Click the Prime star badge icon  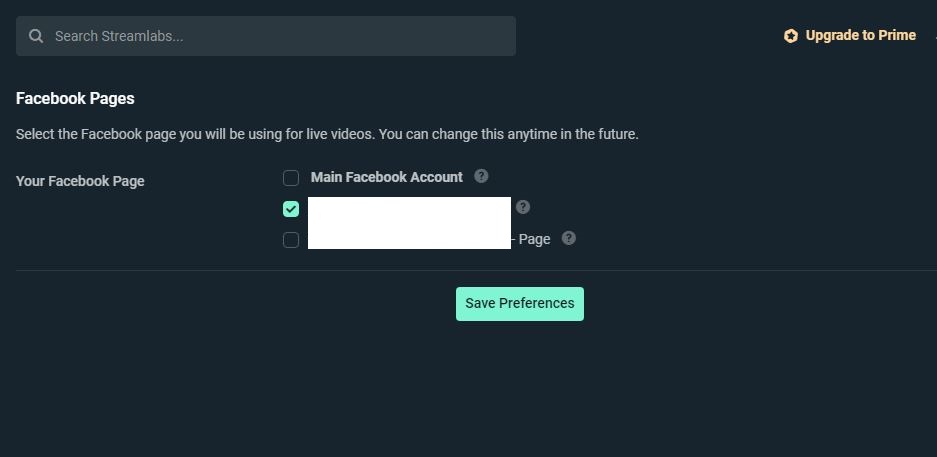tap(791, 36)
